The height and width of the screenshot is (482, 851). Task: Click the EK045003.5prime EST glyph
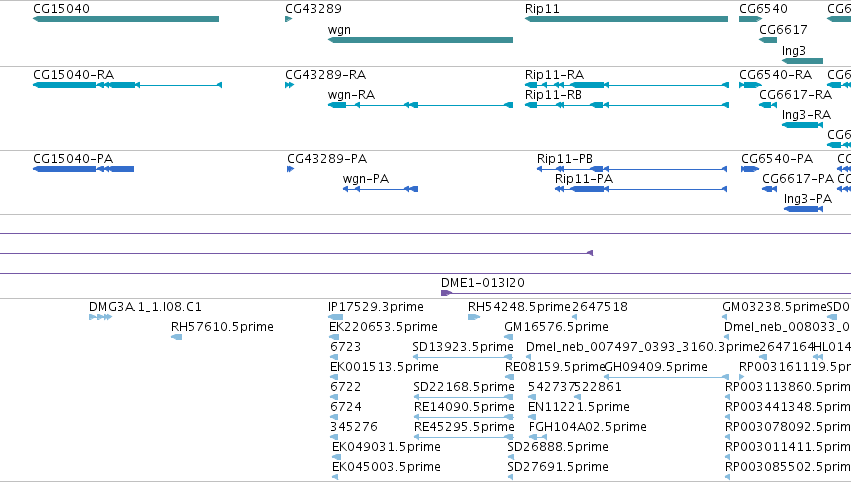coord(335,477)
